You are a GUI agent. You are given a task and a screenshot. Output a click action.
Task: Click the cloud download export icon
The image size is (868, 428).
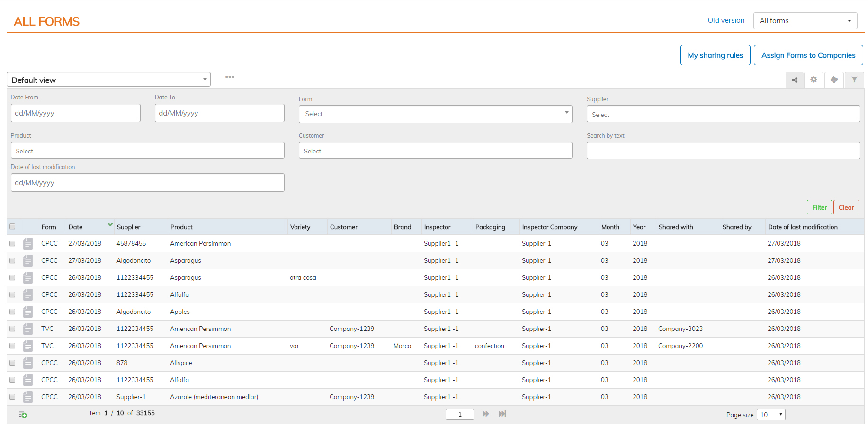click(x=834, y=80)
